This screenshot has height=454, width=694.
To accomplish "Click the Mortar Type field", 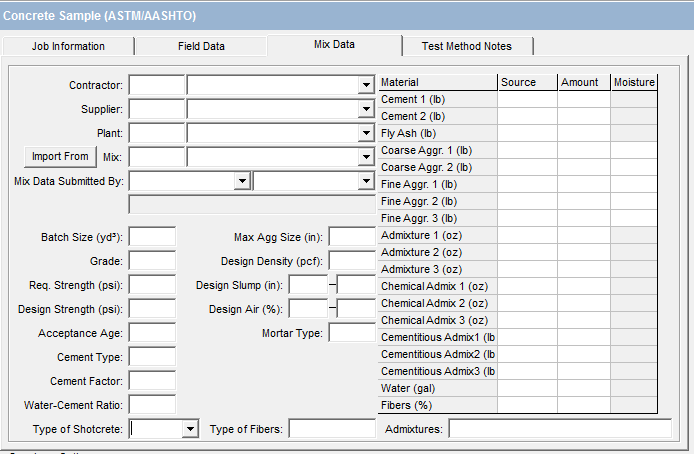I will pos(351,333).
